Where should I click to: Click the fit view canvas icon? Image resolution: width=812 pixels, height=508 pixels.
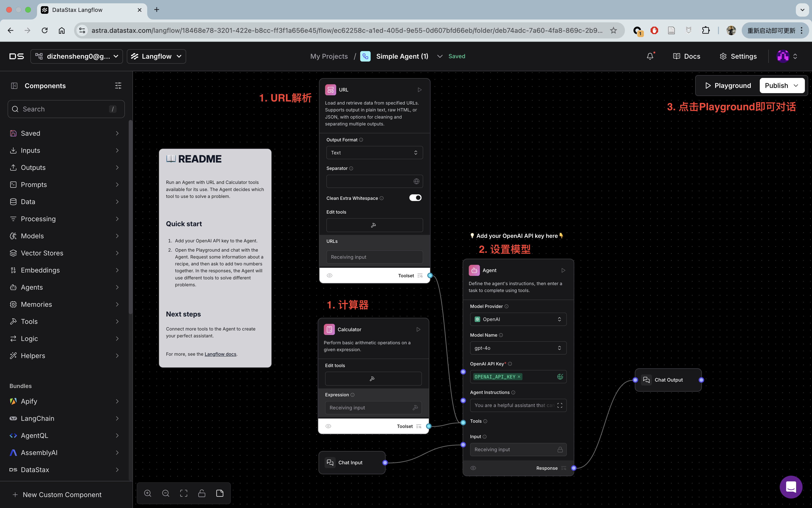tap(184, 493)
